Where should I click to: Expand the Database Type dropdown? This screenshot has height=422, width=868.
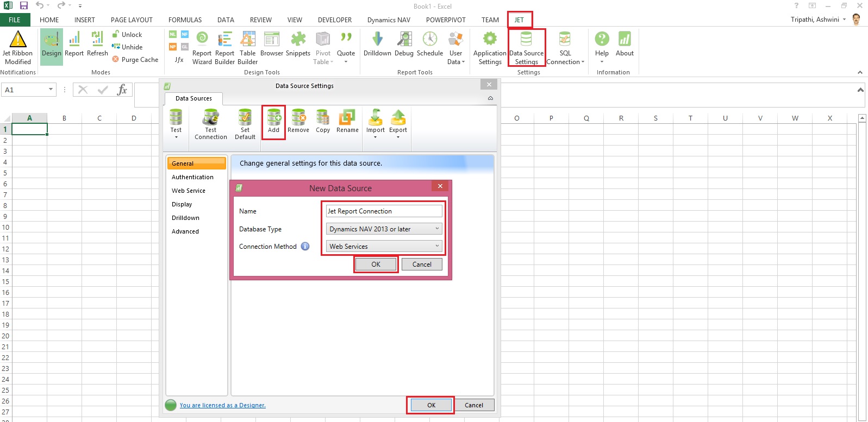[x=384, y=229]
